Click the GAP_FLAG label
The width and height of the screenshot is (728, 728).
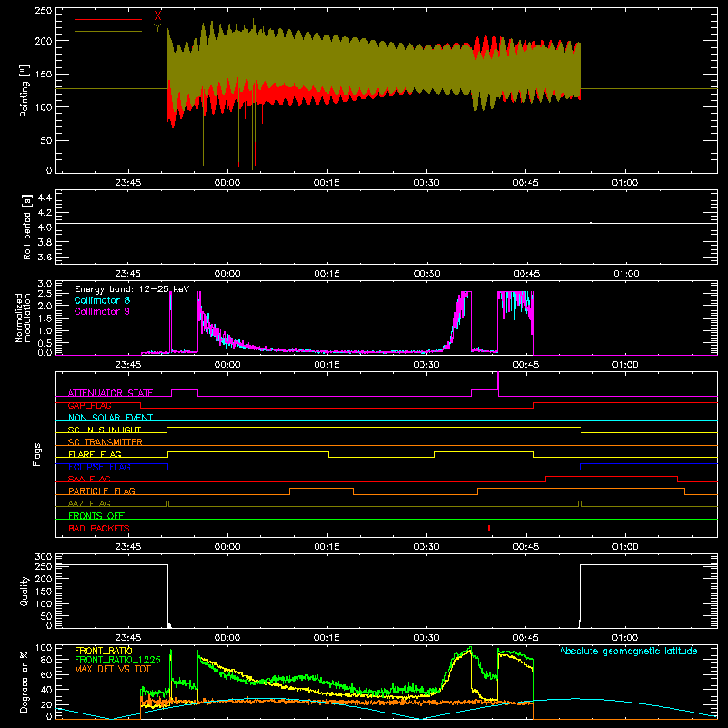coord(89,405)
